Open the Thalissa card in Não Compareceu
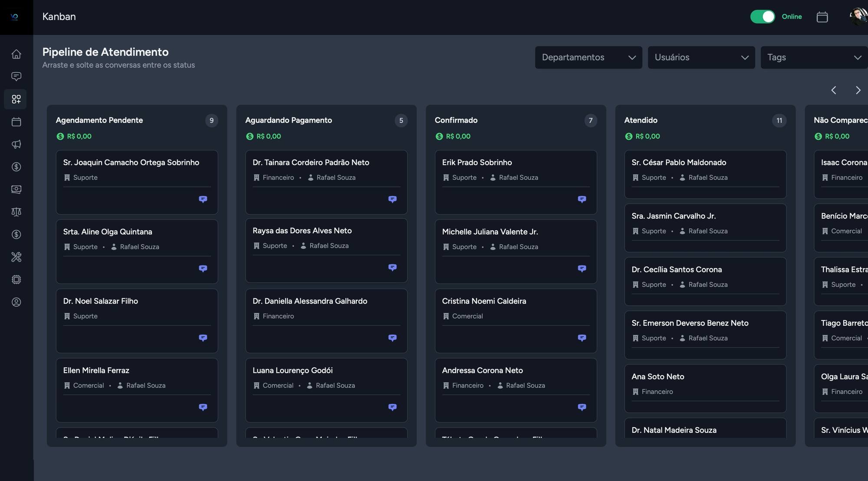This screenshot has height=481, width=868. click(x=841, y=281)
